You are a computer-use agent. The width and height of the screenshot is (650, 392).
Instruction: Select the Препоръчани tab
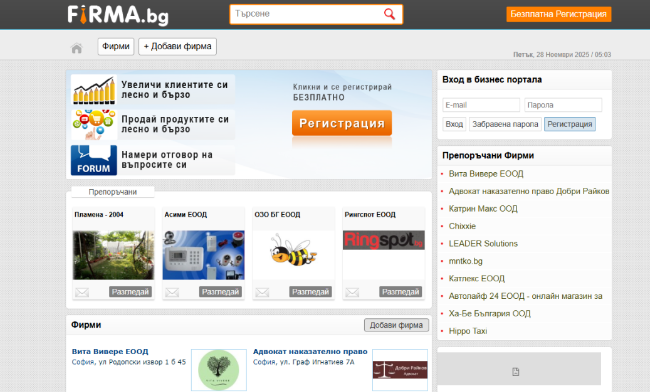pos(113,192)
